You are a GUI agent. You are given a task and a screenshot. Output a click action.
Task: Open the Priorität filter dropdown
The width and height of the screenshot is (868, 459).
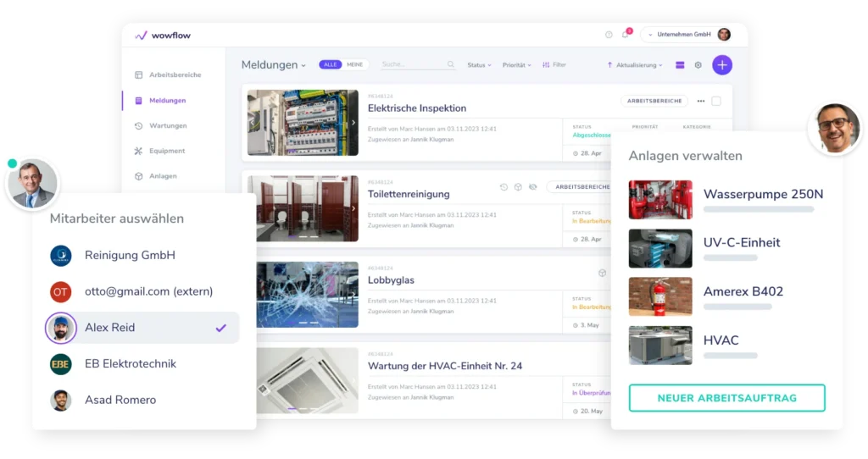(x=516, y=64)
